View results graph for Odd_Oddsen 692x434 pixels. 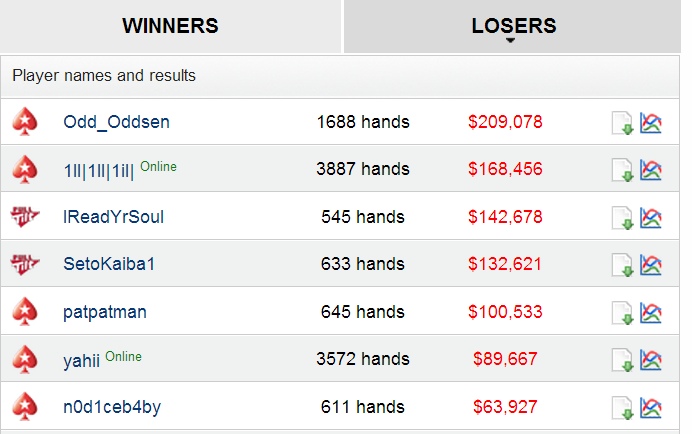651,123
